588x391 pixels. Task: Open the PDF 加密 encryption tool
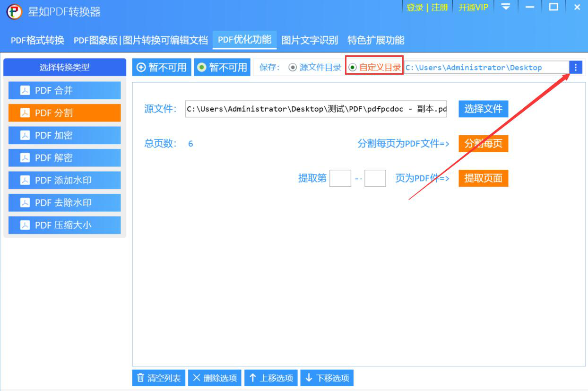pyautogui.click(x=64, y=135)
